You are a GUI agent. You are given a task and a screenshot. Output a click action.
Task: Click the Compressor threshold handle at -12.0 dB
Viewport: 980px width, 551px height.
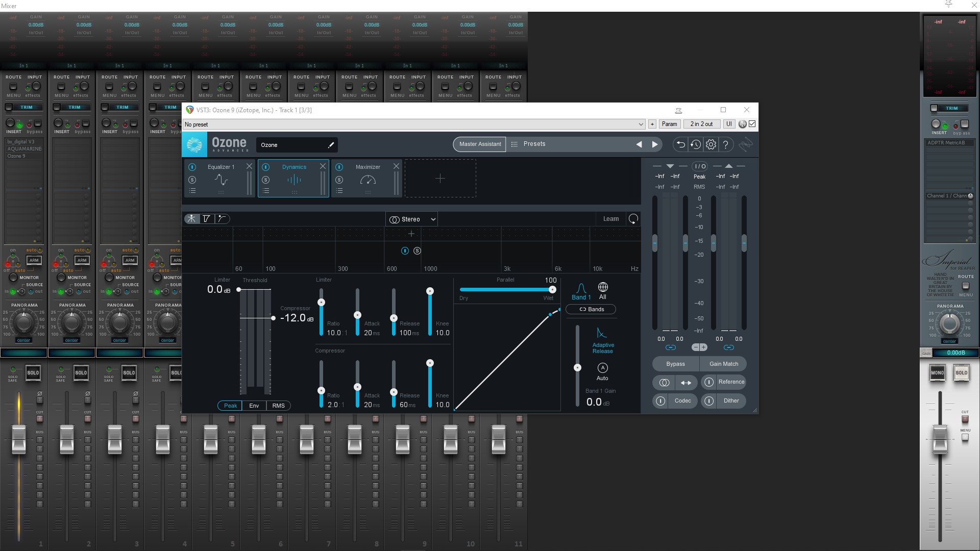(273, 318)
